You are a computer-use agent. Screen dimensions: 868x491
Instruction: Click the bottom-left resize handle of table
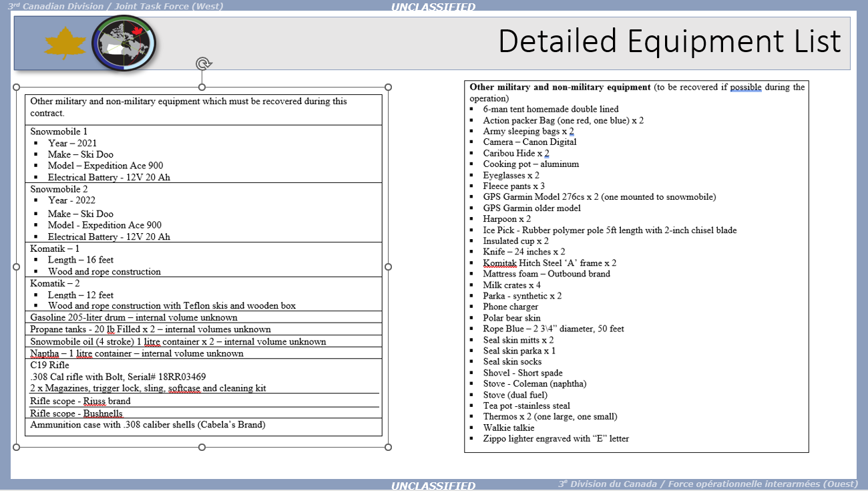point(17,446)
